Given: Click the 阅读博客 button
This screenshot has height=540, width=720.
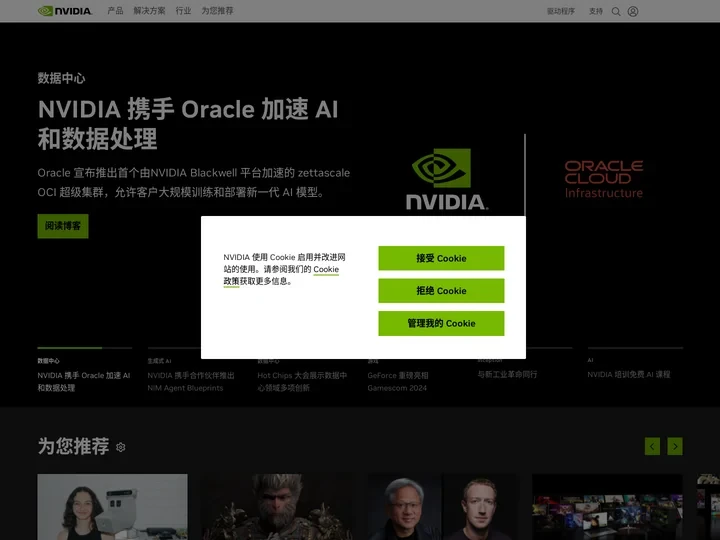Looking at the screenshot, I should (63, 226).
